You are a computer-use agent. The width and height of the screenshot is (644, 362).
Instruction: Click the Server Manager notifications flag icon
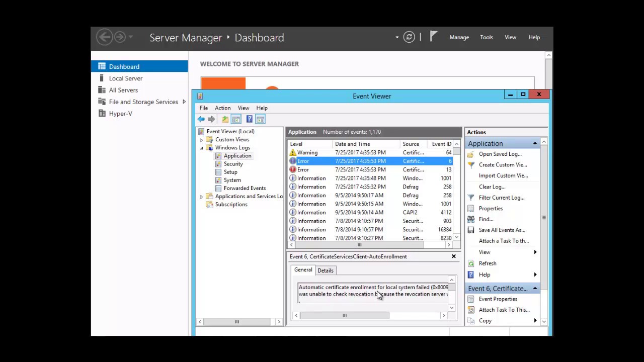pyautogui.click(x=433, y=36)
